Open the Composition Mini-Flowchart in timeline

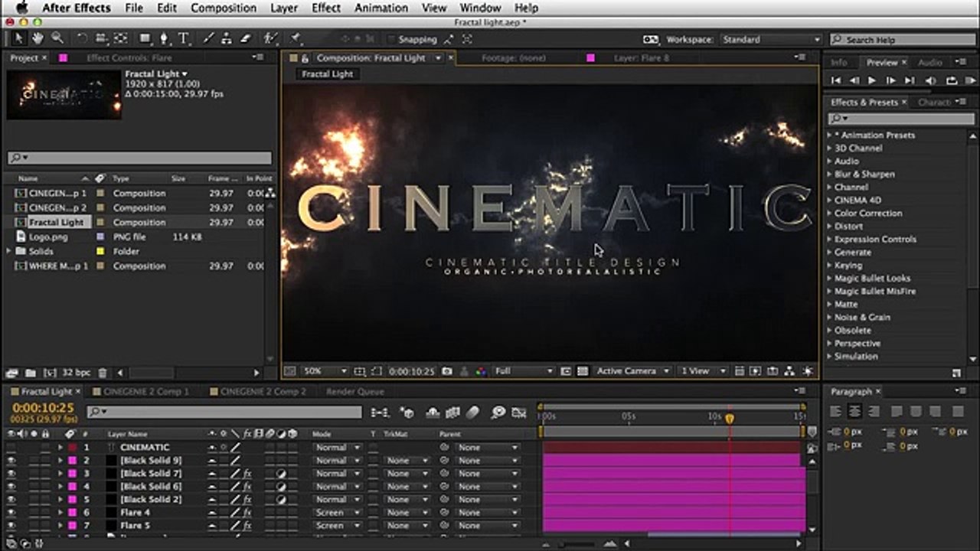point(380,412)
